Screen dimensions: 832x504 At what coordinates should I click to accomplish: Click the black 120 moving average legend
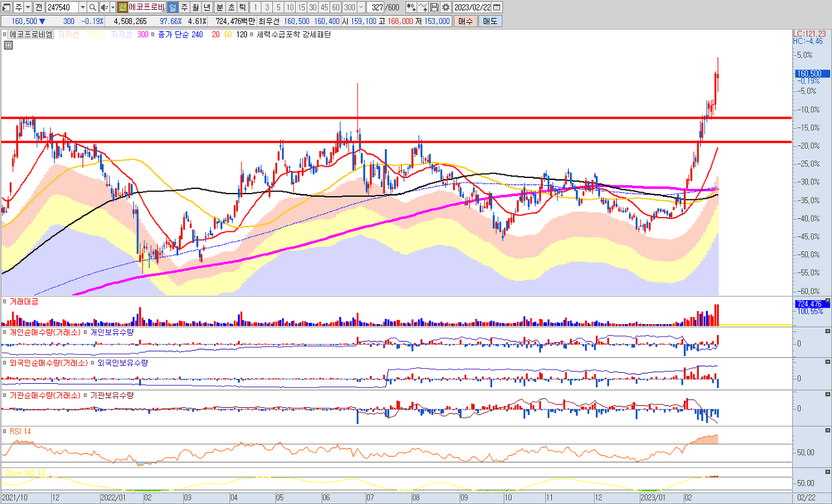coord(242,34)
